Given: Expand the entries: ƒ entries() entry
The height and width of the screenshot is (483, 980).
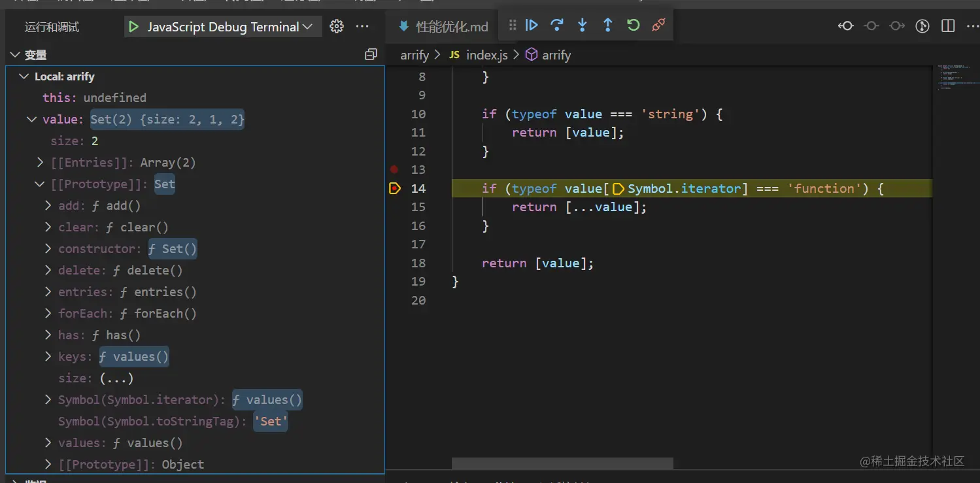Looking at the screenshot, I should (x=48, y=292).
